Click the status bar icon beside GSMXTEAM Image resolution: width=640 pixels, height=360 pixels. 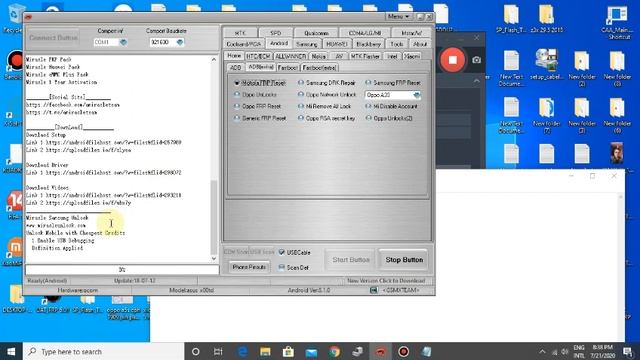tap(373, 290)
